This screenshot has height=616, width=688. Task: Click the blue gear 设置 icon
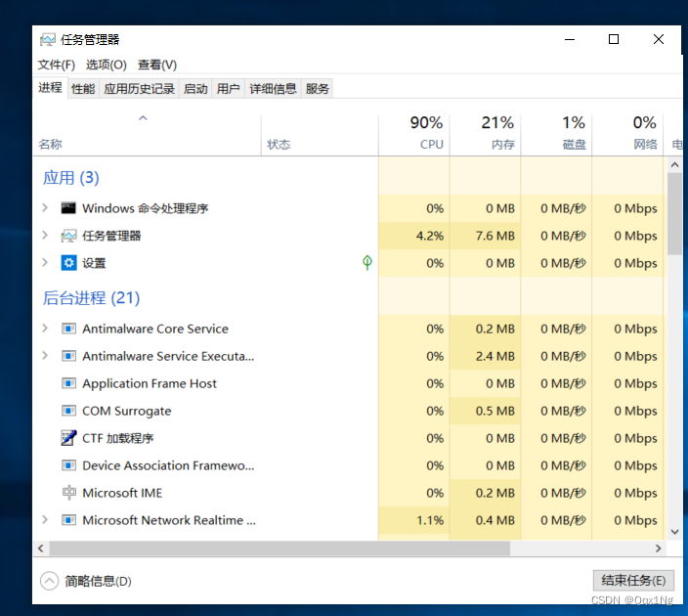click(68, 263)
